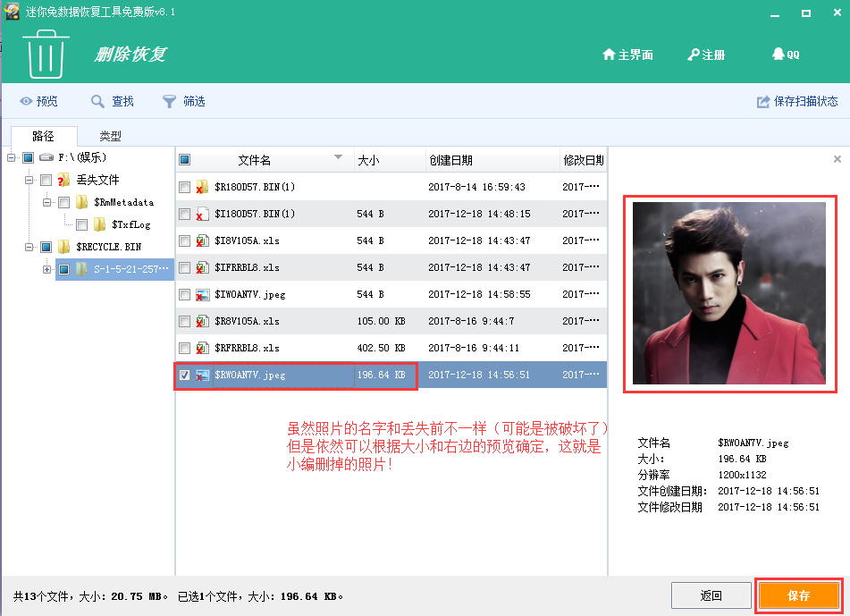This screenshot has width=850, height=616.
Task: Expand the S-1-5-21-257 tree node
Action: coord(46,269)
